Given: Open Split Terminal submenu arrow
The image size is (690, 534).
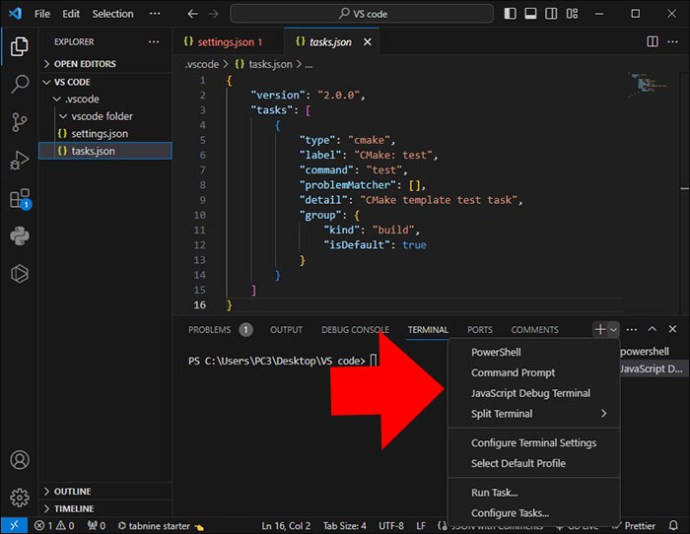Looking at the screenshot, I should [x=604, y=413].
